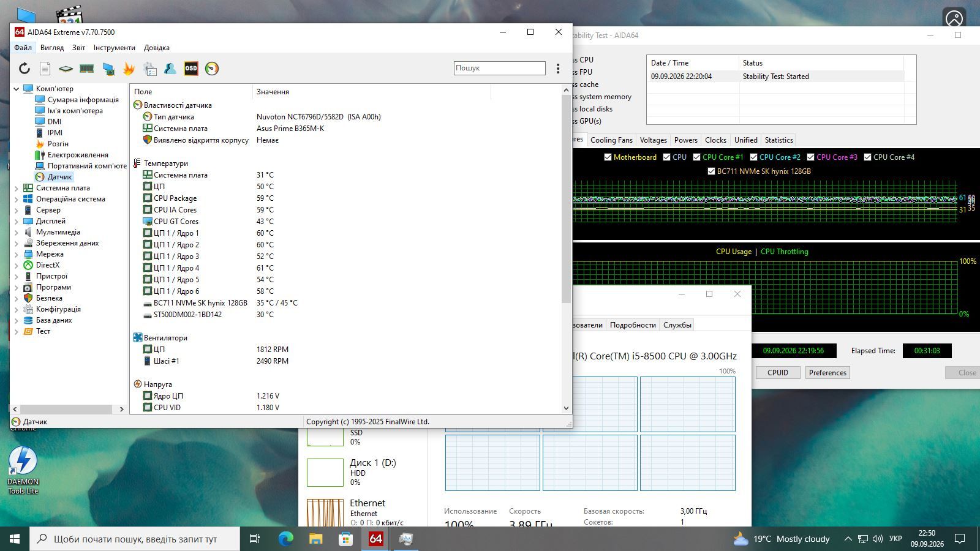Click the user silhouette toolbar icon

pos(170,69)
